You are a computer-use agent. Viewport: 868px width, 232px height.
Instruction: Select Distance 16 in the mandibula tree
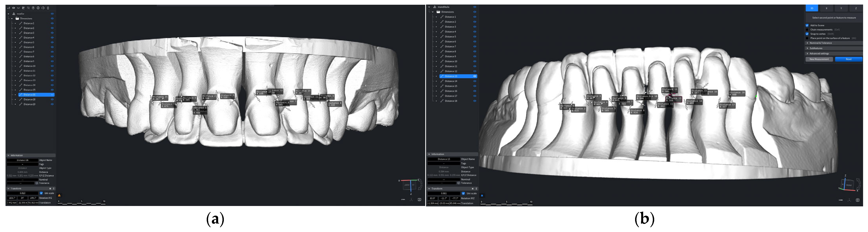(451, 91)
